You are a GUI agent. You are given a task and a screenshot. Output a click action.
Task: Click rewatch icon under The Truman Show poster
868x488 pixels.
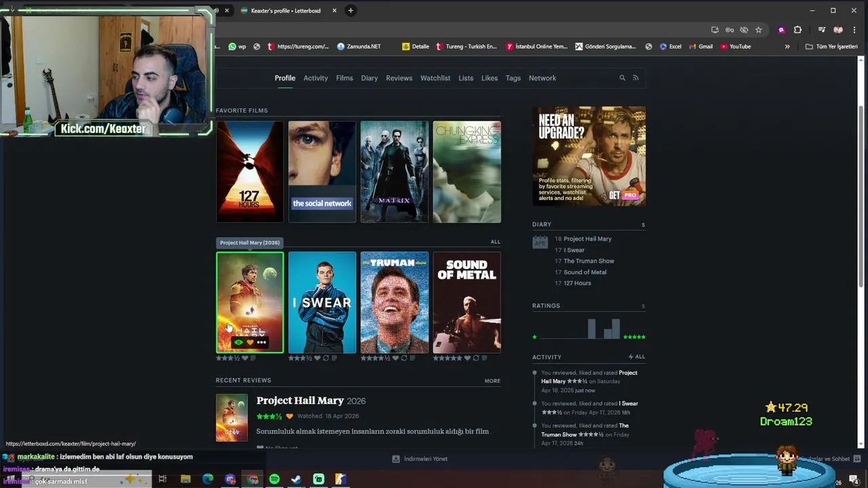pyautogui.click(x=404, y=358)
